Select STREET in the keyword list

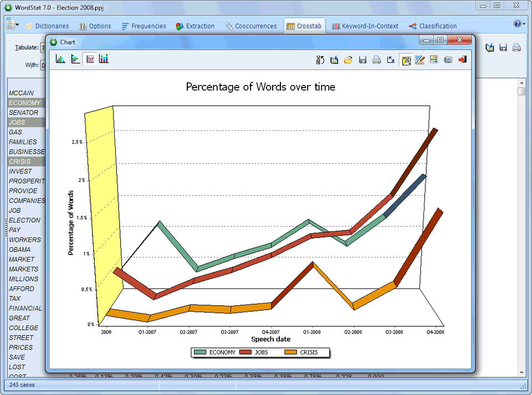(27, 338)
